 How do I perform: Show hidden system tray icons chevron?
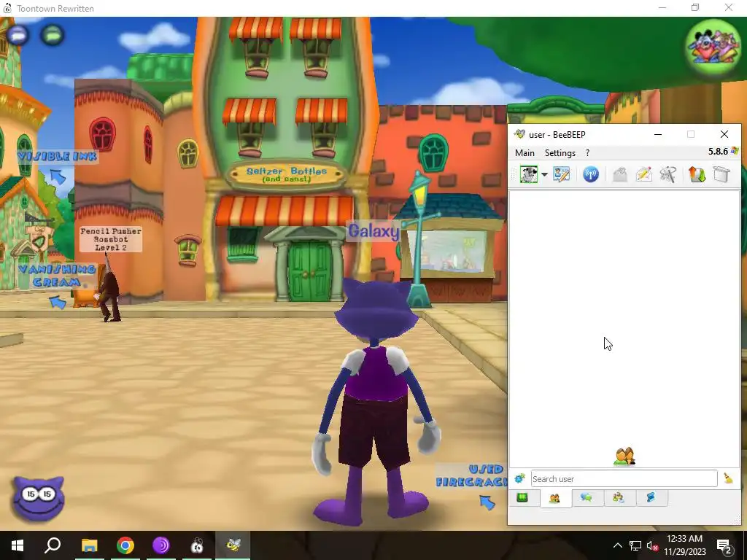click(617, 545)
